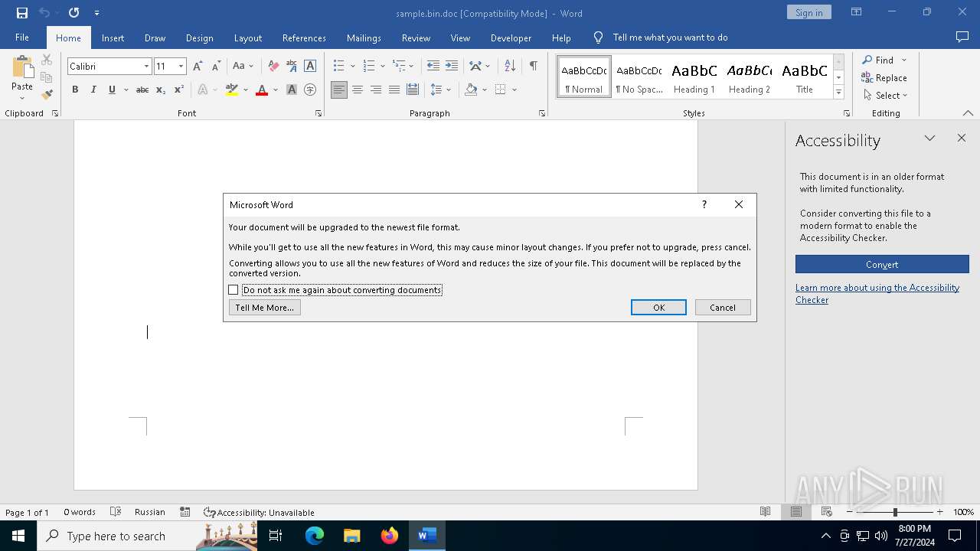The height and width of the screenshot is (551, 980).
Task: Click the Increase Indent icon
Action: tap(452, 67)
